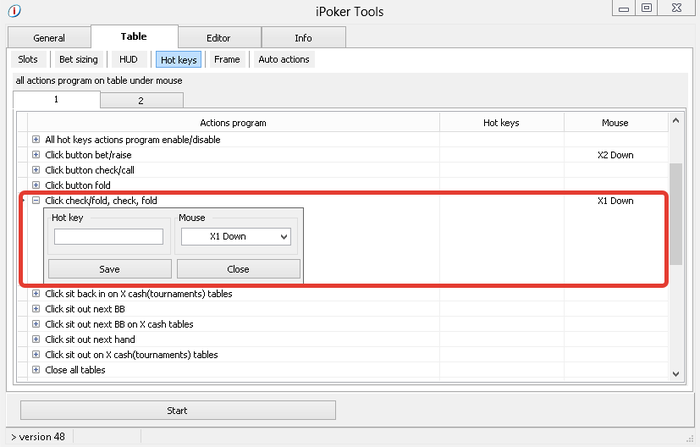This screenshot has width=700, height=447.
Task: Save the hot key setting
Action: [x=109, y=269]
